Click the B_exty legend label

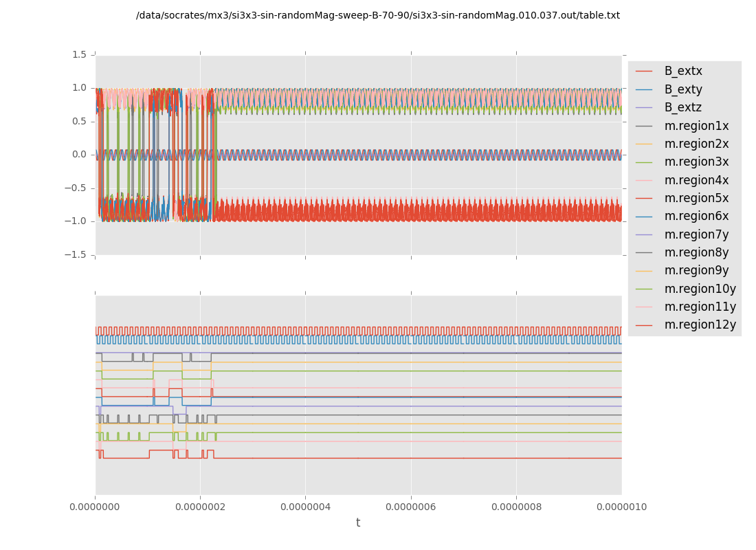pyautogui.click(x=683, y=89)
